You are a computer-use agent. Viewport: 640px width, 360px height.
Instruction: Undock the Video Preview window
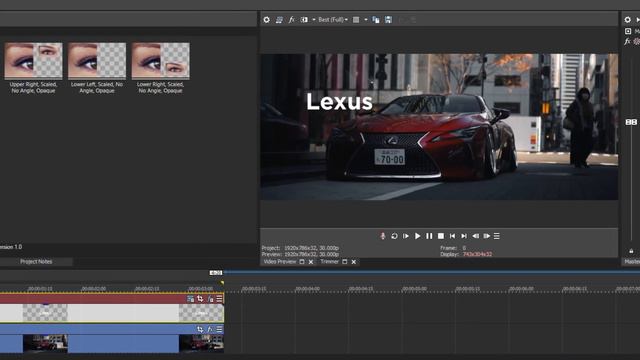[x=302, y=262]
